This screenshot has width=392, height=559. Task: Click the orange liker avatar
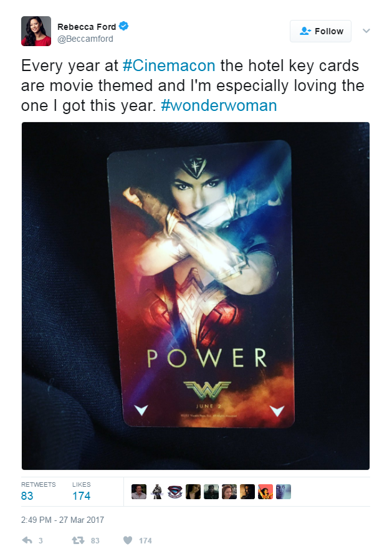click(265, 492)
